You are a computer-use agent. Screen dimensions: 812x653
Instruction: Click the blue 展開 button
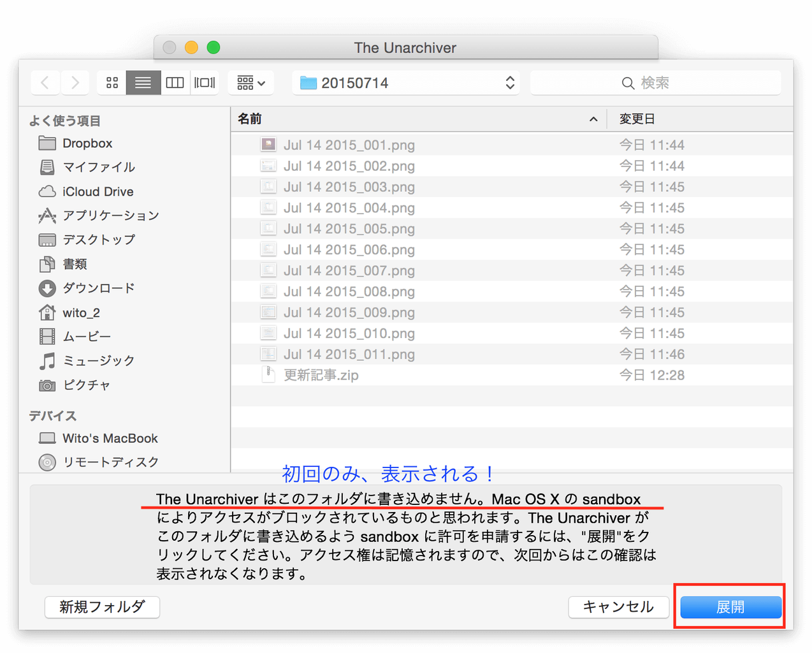(730, 607)
